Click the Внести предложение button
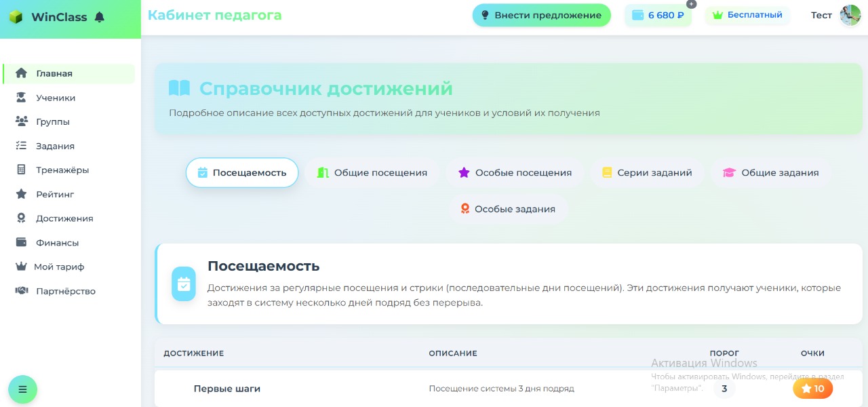The height and width of the screenshot is (407, 868). pyautogui.click(x=541, y=14)
